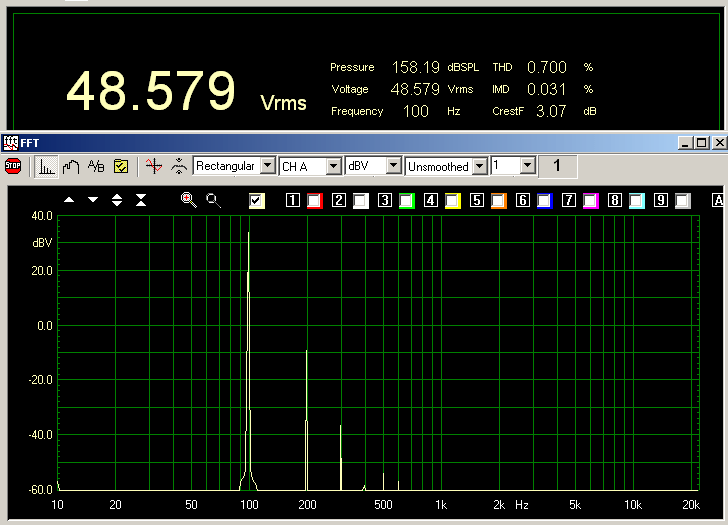Minimize the FFT window
This screenshot has width=728, height=525.
pos(686,143)
